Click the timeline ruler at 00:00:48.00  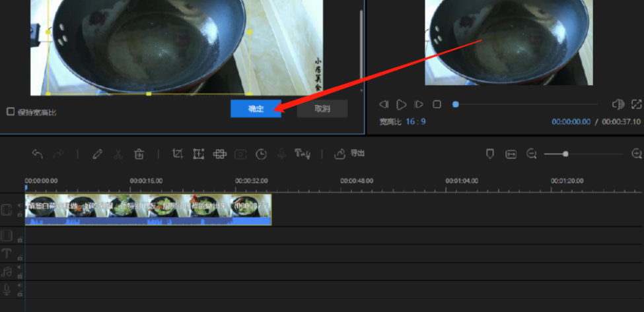[x=357, y=181]
